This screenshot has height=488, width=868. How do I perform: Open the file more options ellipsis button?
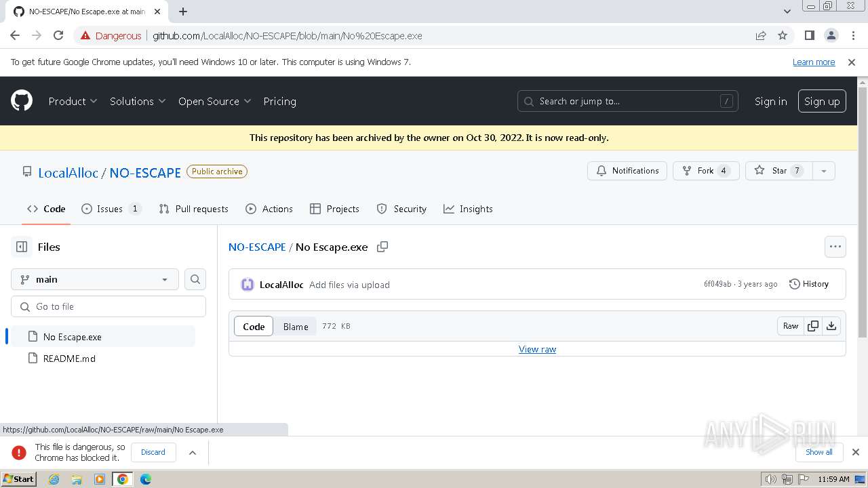click(835, 247)
